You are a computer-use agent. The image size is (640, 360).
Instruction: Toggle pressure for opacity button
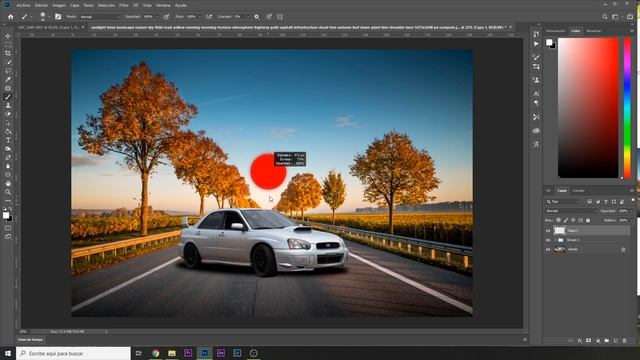166,17
